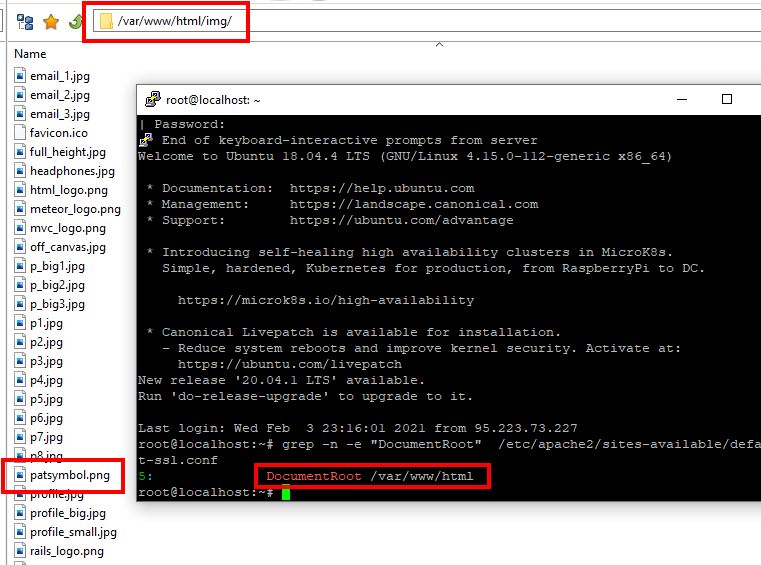The width and height of the screenshot is (761, 565).
Task: Click the help.ubuntu.com URL in terminal
Action: click(x=382, y=188)
